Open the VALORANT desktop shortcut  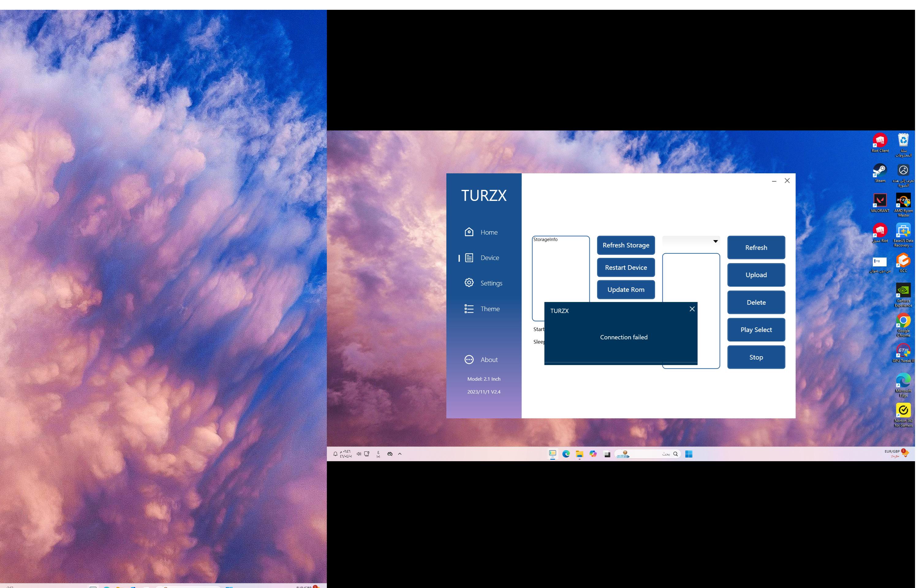pyautogui.click(x=880, y=203)
